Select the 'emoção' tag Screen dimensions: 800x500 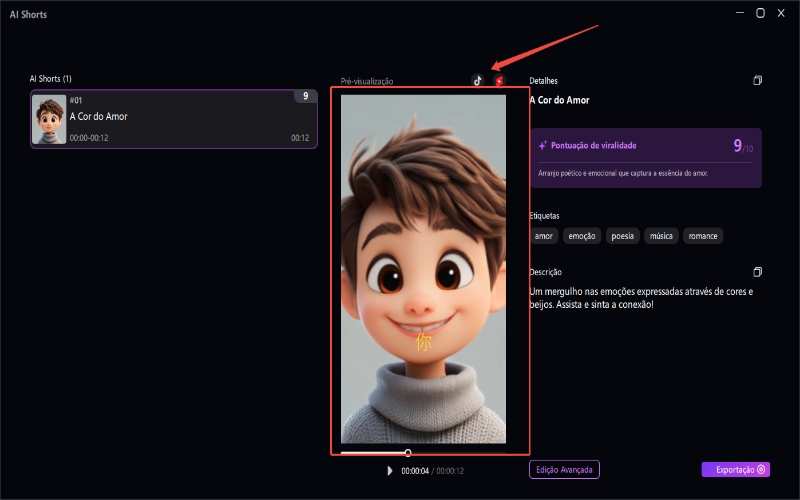[581, 236]
